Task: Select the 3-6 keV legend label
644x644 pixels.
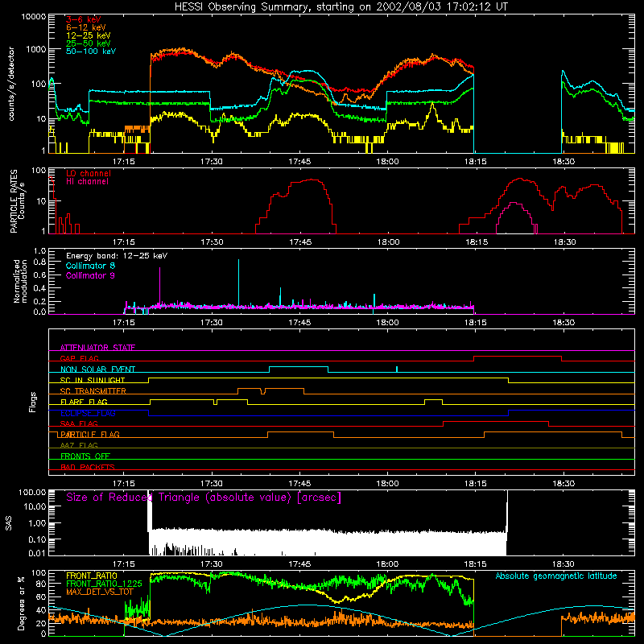Action: coord(83,19)
